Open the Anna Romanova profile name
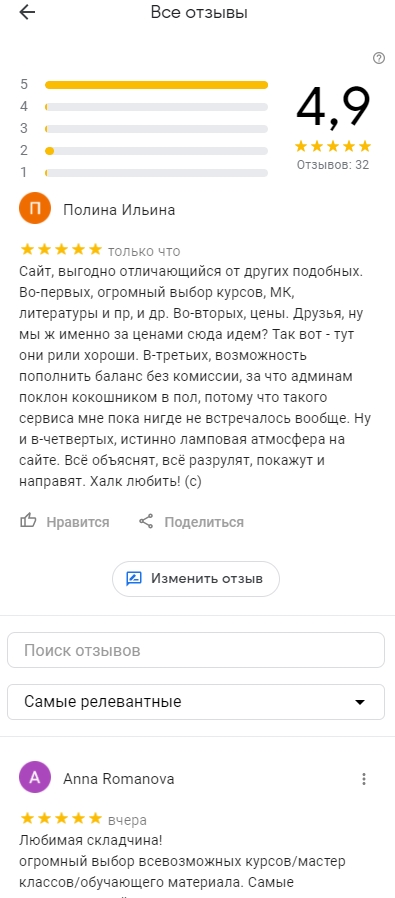Viewport: 395px width, 898px height. (x=118, y=779)
